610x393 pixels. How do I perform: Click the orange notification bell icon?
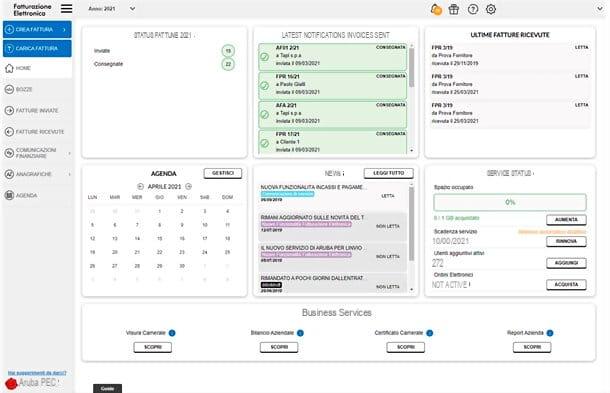pyautogui.click(x=436, y=9)
